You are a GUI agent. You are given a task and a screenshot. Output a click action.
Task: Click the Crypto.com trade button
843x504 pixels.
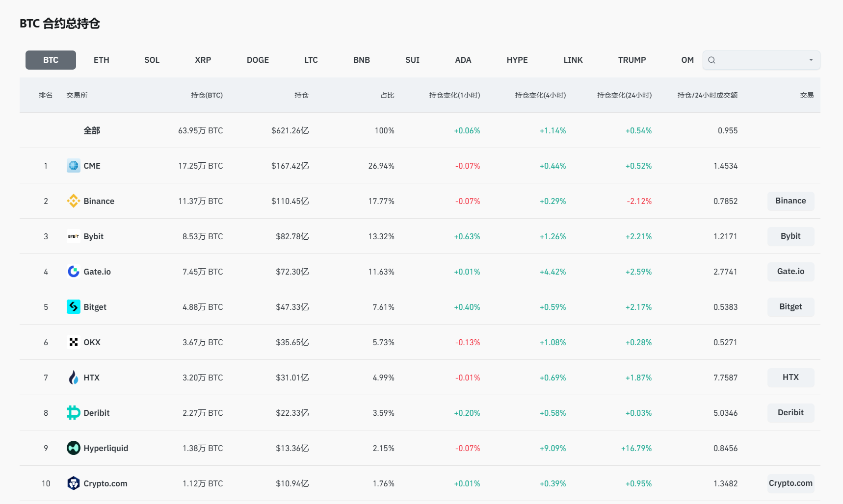click(x=790, y=483)
